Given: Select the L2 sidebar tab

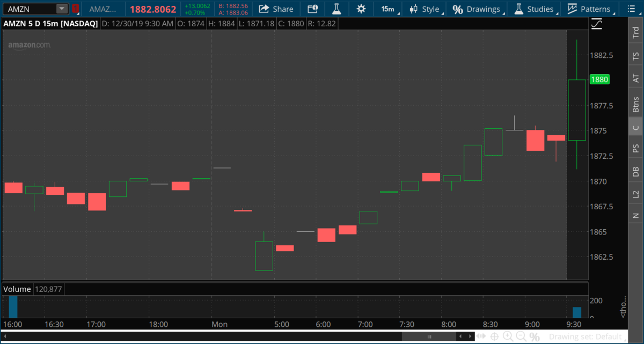Looking at the screenshot, I should coord(636,194).
